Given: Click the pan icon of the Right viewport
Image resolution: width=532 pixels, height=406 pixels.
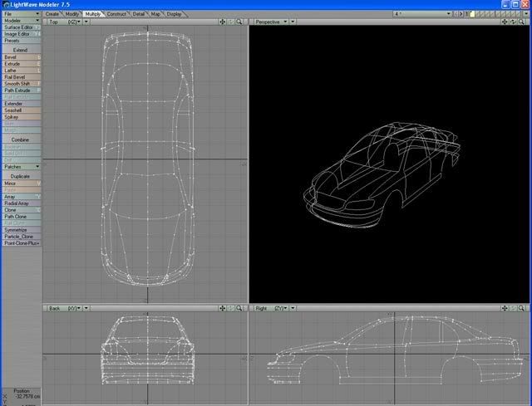Looking at the screenshot, I should pos(505,308).
